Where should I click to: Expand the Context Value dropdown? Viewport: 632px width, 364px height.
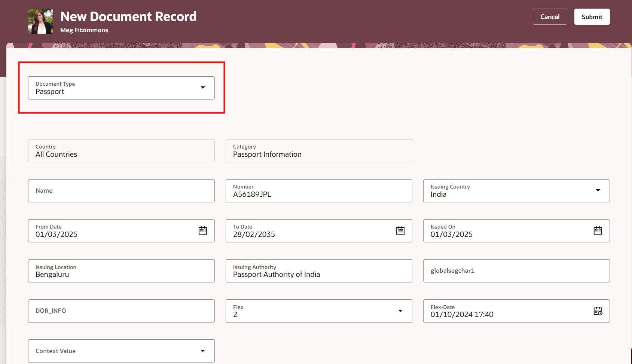coord(203,351)
